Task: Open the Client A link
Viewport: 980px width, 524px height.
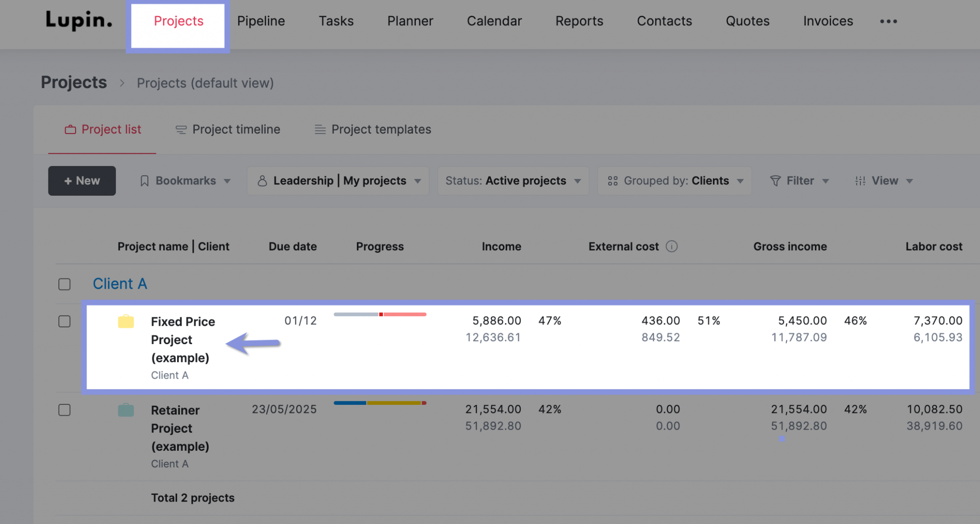Action: click(x=120, y=284)
